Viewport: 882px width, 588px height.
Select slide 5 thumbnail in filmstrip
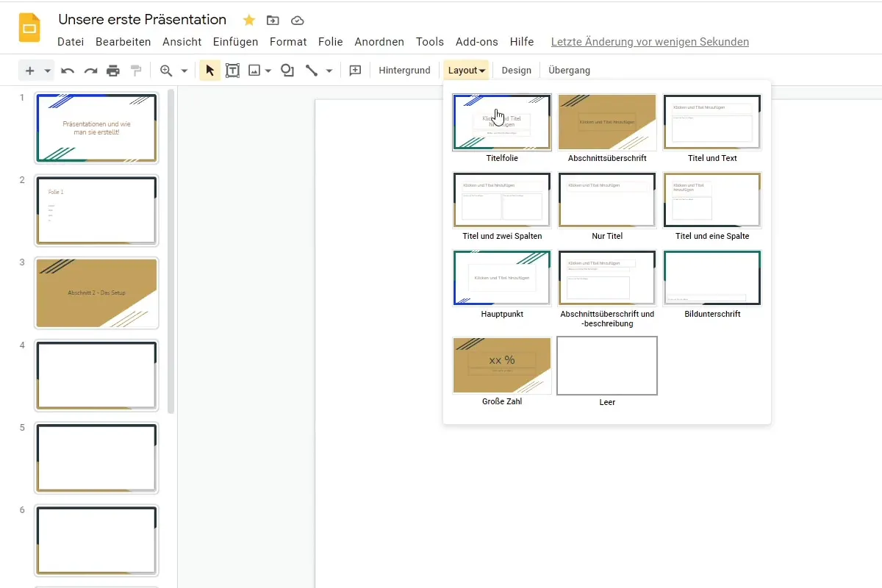coord(96,459)
